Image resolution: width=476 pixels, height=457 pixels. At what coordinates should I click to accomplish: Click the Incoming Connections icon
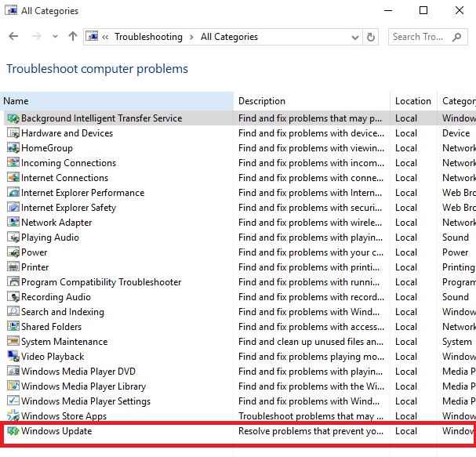point(13,163)
